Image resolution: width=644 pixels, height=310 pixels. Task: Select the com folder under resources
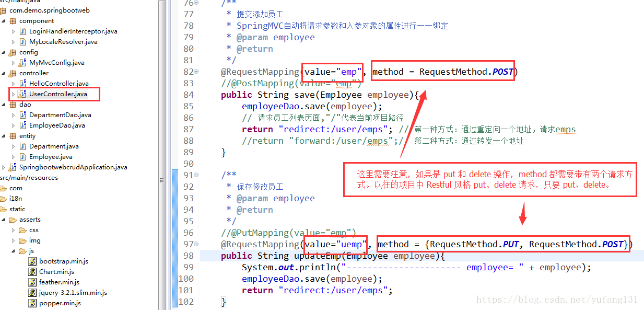(16, 188)
